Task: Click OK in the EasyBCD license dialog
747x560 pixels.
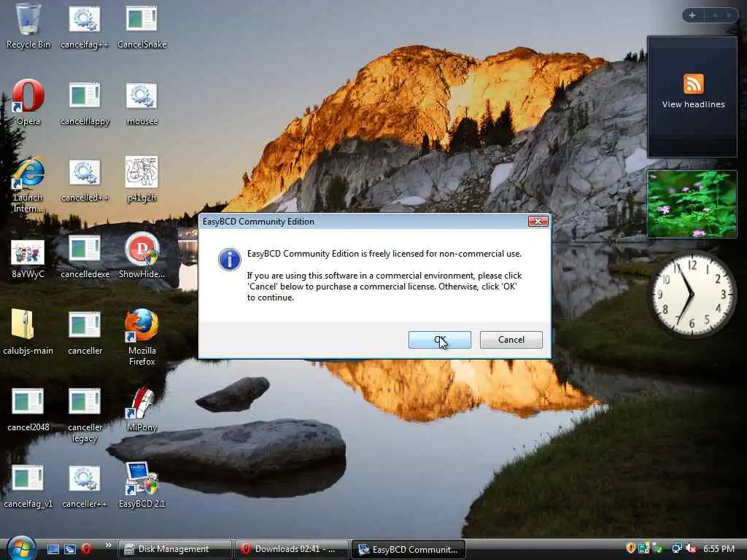Action: coord(439,340)
